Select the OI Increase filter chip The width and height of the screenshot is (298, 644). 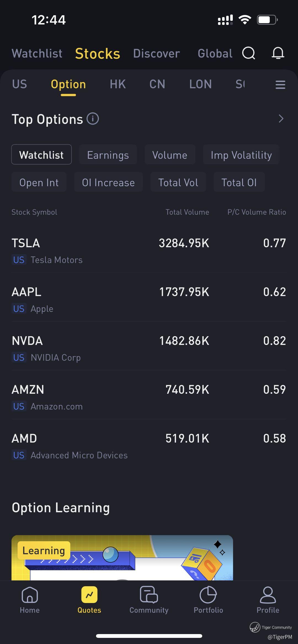click(108, 182)
